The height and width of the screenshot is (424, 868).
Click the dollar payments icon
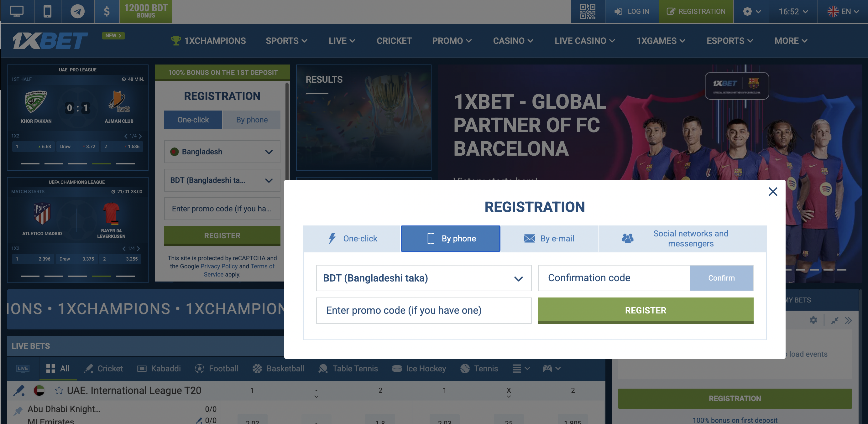pyautogui.click(x=107, y=12)
